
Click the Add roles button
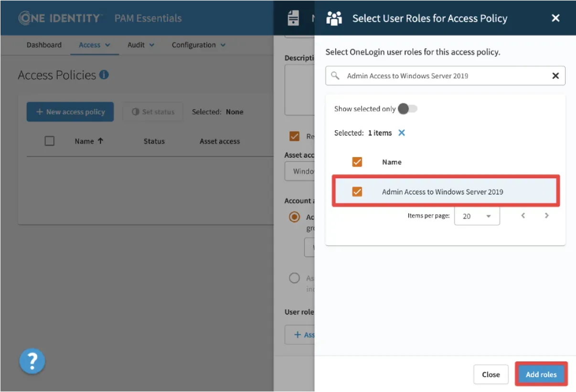pos(541,374)
